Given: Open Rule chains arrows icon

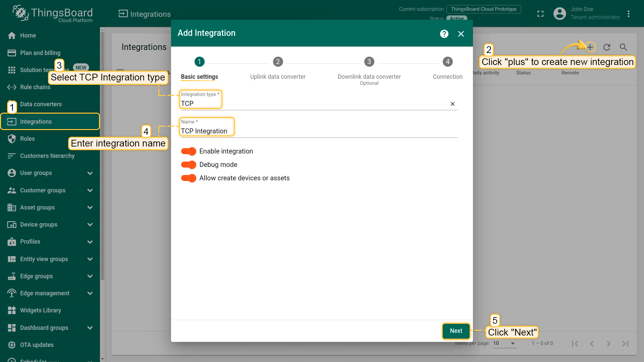Looking at the screenshot, I should (x=12, y=87).
